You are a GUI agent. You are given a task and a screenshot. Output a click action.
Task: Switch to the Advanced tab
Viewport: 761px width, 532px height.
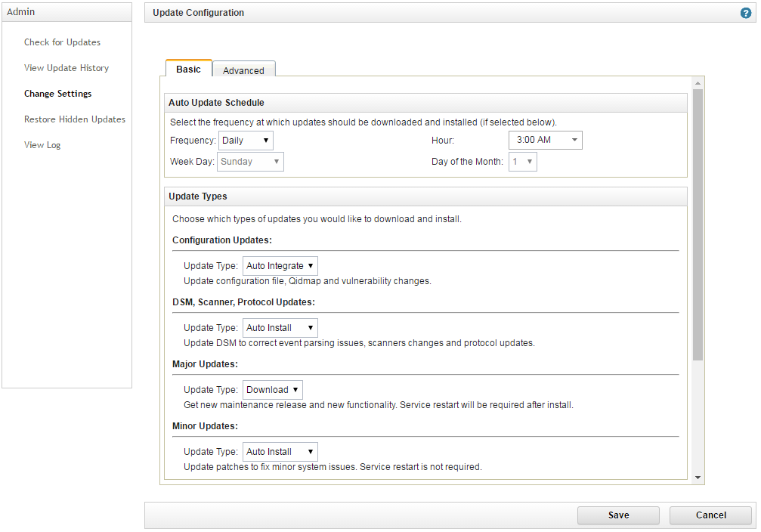point(243,70)
